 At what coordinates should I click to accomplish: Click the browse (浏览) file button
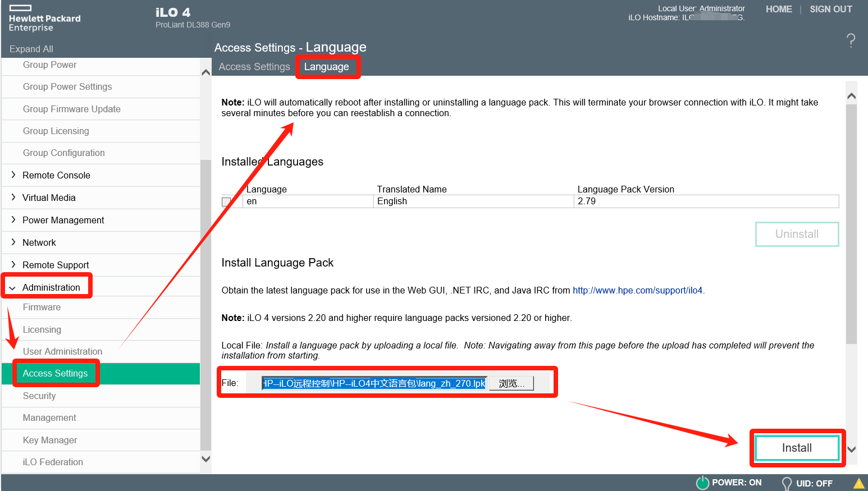(x=511, y=383)
